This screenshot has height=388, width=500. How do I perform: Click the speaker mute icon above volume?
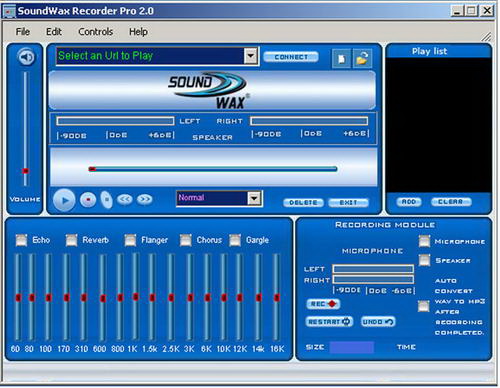(x=26, y=57)
